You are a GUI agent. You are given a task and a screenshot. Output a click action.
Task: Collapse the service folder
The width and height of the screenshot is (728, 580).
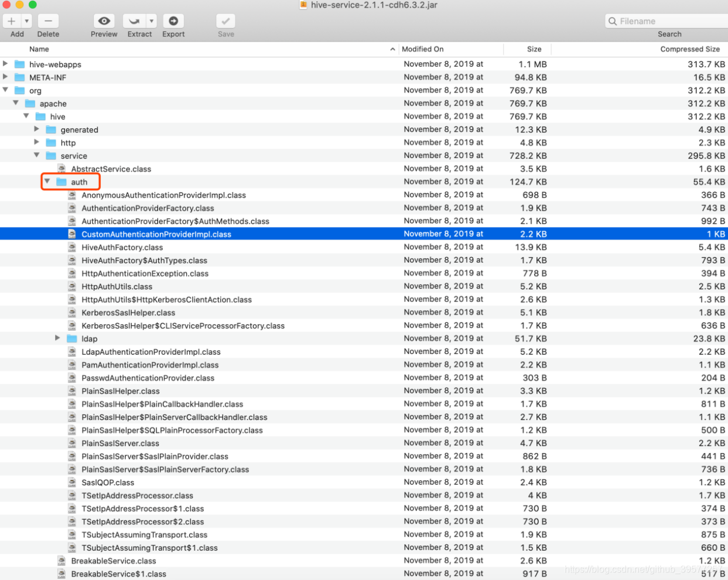tap(37, 155)
